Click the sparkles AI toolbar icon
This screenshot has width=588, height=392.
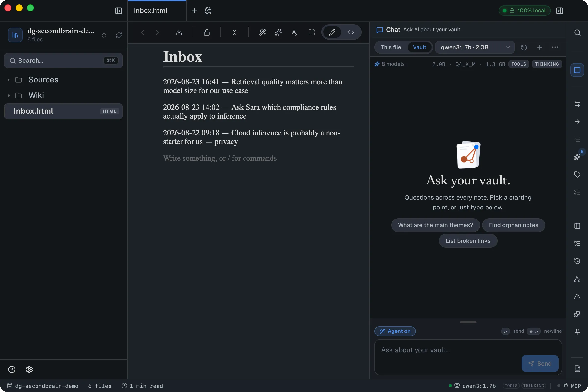278,32
